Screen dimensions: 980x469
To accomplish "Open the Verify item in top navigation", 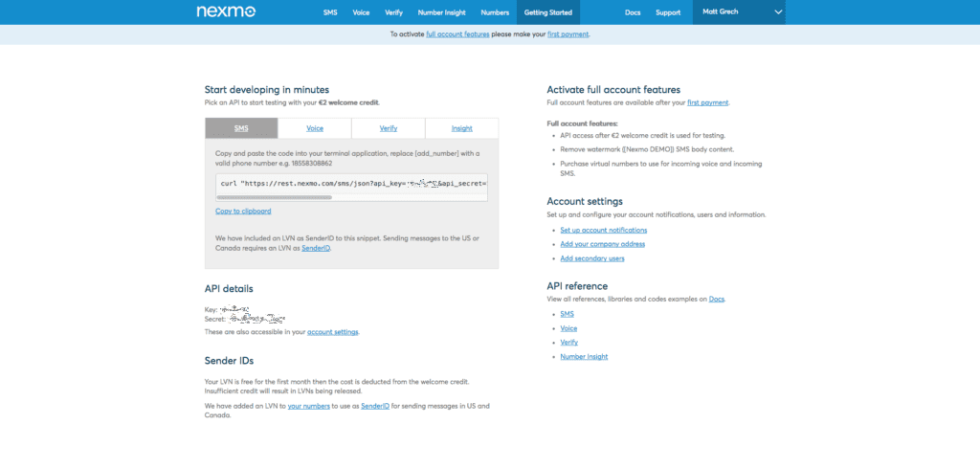I will pos(393,12).
